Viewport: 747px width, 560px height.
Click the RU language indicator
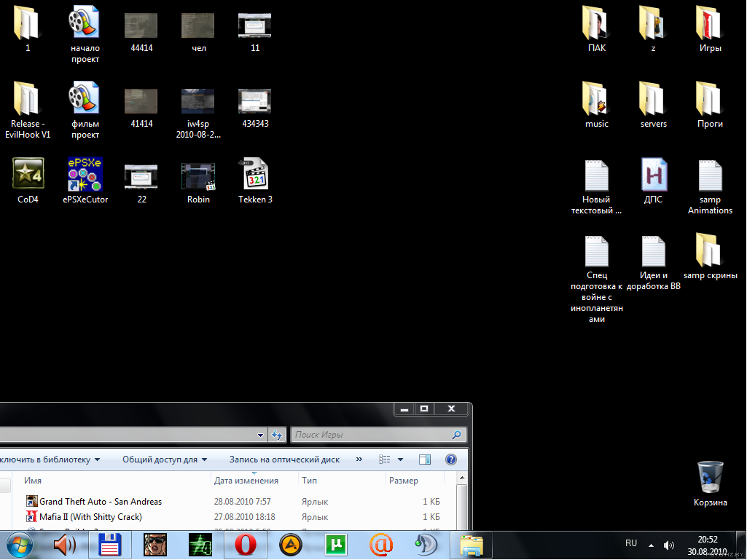click(630, 543)
